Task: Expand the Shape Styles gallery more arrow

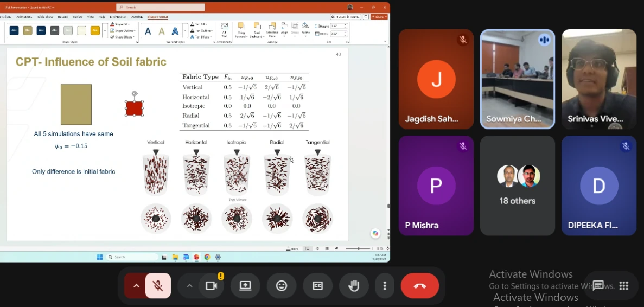Action: (x=105, y=31)
